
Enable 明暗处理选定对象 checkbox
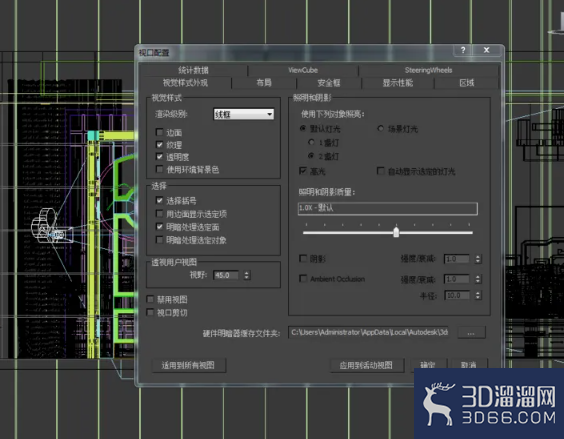pyautogui.click(x=160, y=240)
